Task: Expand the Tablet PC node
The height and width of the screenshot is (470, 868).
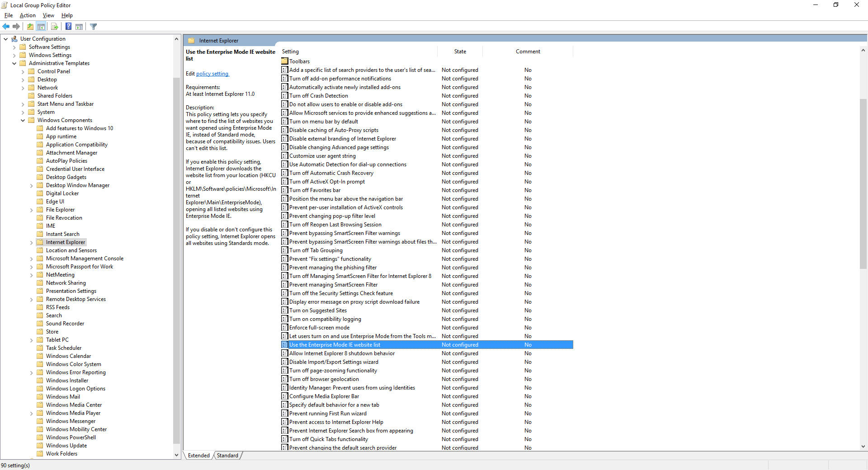Action: (32, 340)
